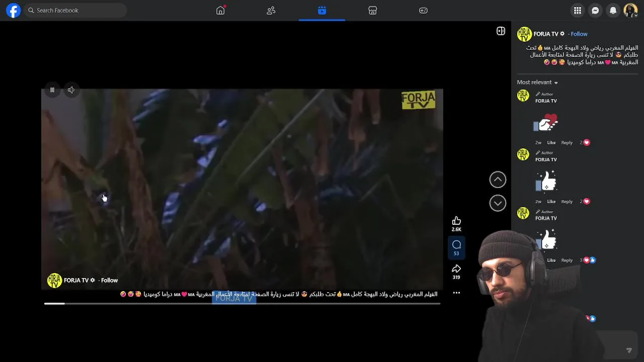The height and width of the screenshot is (362, 644).
Task: Mute the video sound
Action: click(71, 90)
